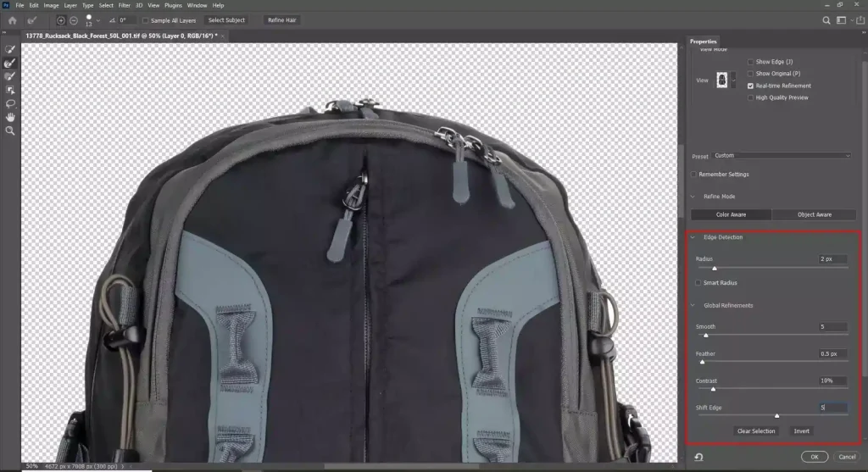Select the Lasso tool
This screenshot has width=868, height=472.
pos(9,103)
